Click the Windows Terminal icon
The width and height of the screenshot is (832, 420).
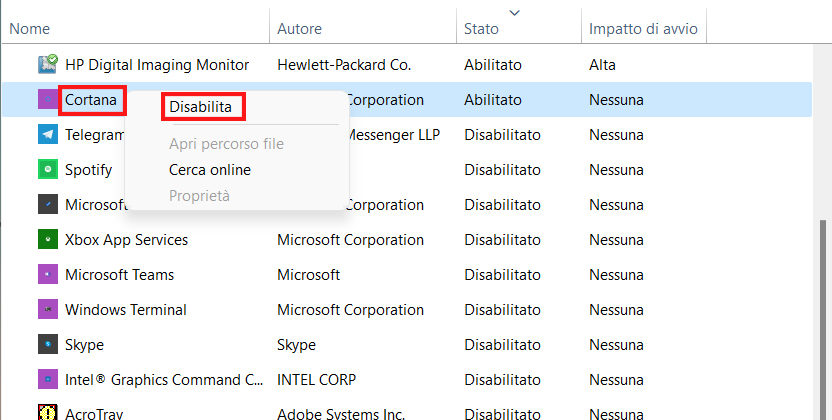(47, 310)
